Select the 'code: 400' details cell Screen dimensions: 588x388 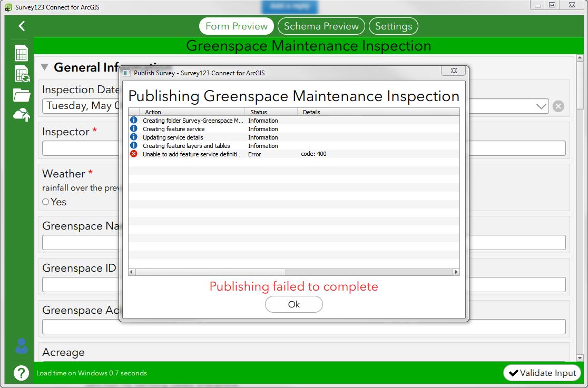[313, 154]
